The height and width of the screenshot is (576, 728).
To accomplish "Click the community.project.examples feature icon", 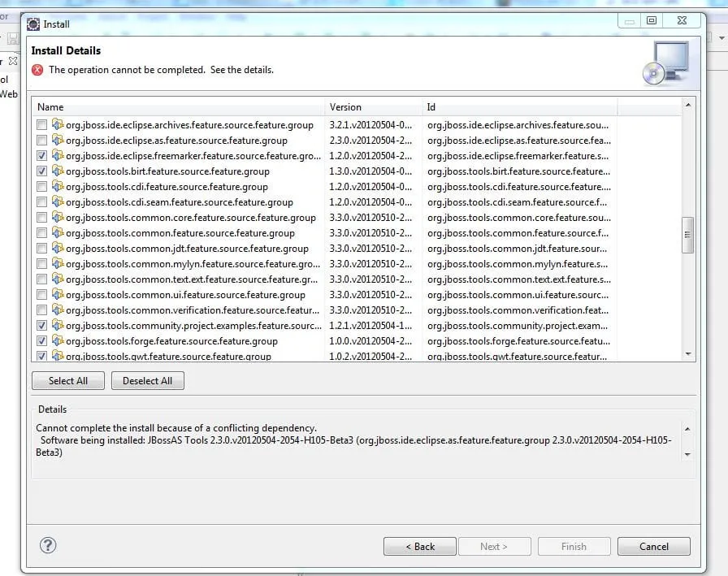I will (x=58, y=325).
